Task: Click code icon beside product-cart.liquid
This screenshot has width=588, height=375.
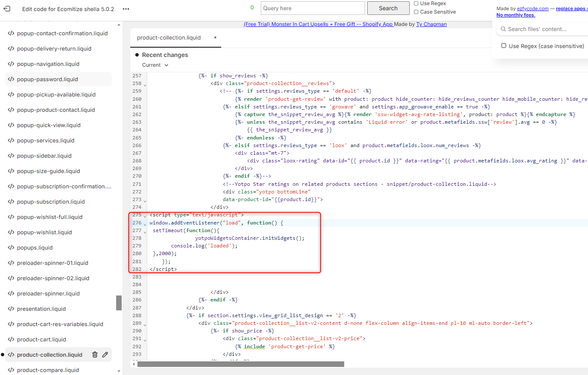Action: (11, 339)
